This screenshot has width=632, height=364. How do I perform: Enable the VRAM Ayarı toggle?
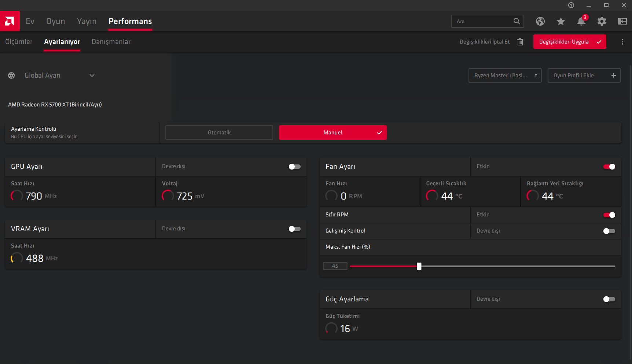pos(295,229)
